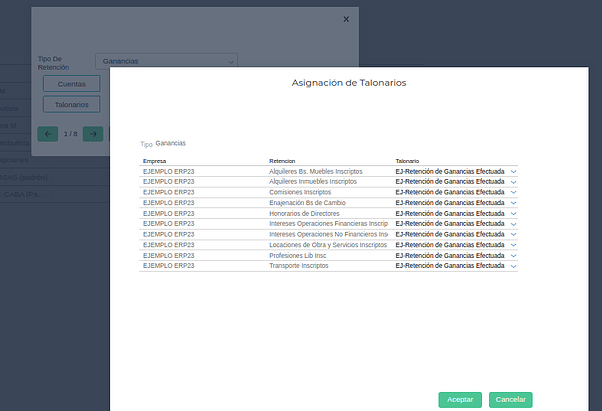Expand Talonario dropdown for Locaciones de Obra
The width and height of the screenshot is (602, 411).
514,245
